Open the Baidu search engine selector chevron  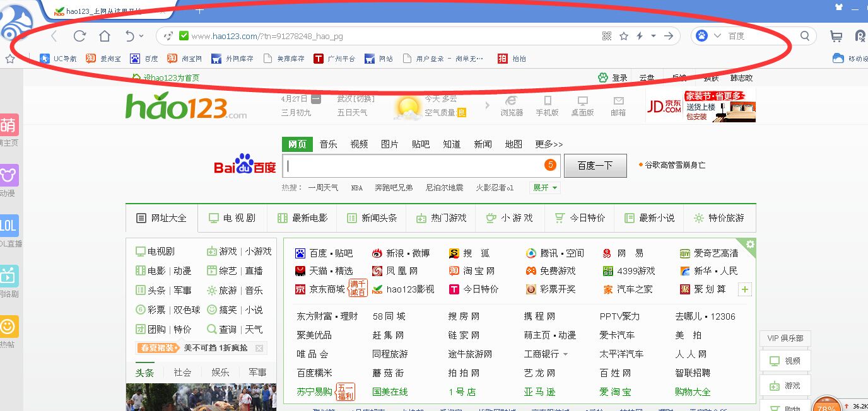[717, 36]
